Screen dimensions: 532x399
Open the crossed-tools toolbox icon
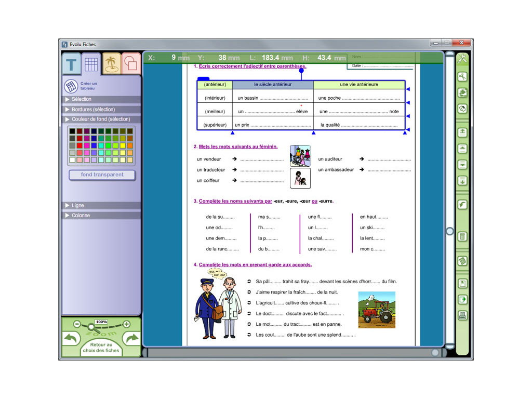[x=462, y=58]
